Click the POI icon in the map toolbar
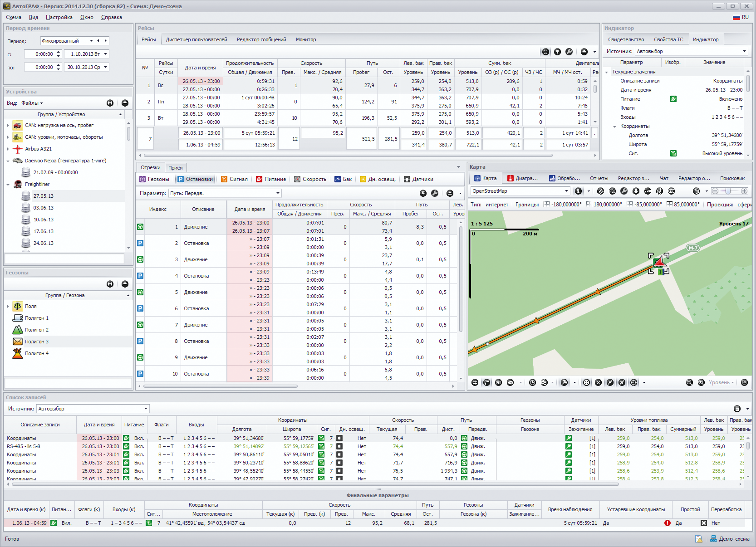The height and width of the screenshot is (547, 756). 498,382
